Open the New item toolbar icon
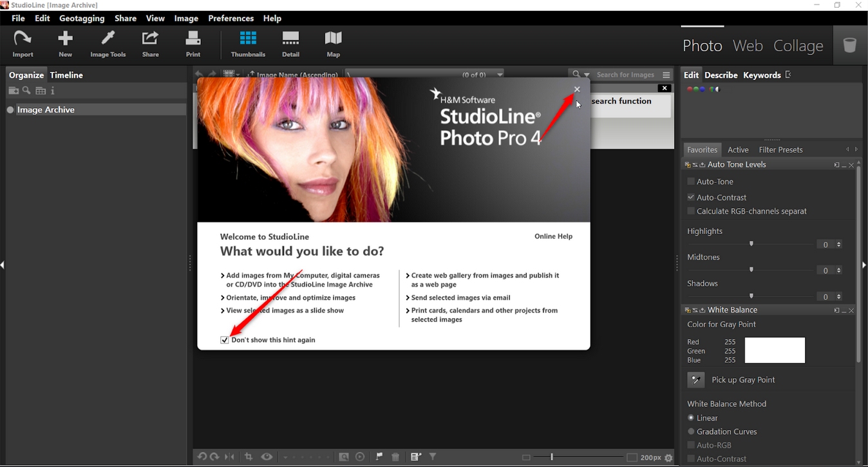 tap(65, 44)
